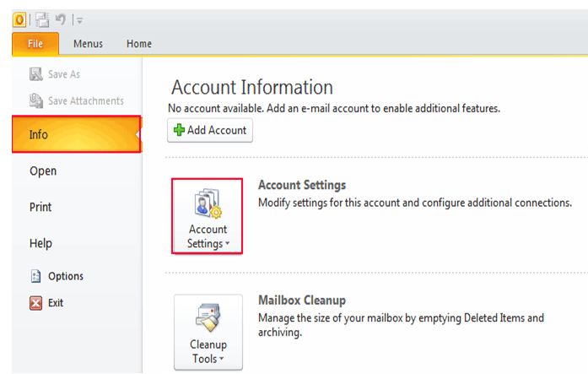
Task: Click the Send/Receive quick access icon
Action: (42, 19)
